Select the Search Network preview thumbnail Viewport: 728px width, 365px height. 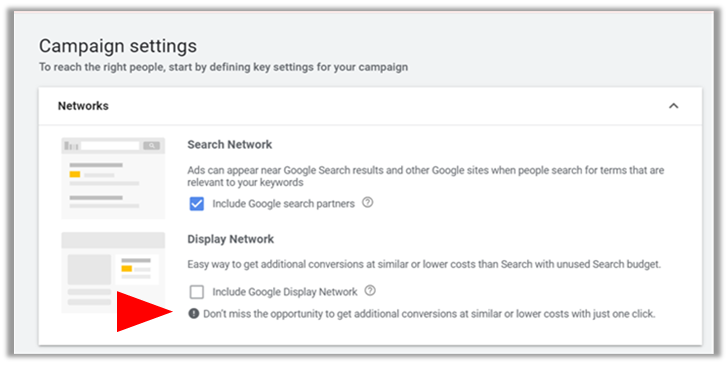pos(113,178)
